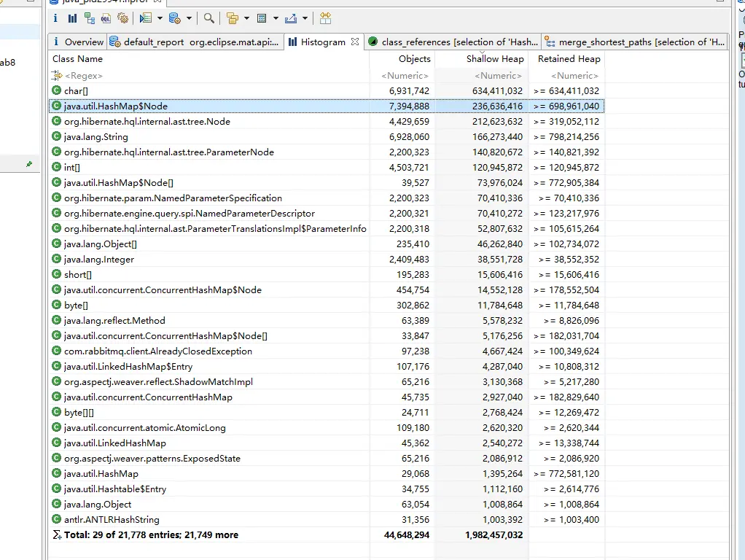745x560 pixels.
Task: Select the NamedParameterDescriptor class row
Action: pos(327,214)
